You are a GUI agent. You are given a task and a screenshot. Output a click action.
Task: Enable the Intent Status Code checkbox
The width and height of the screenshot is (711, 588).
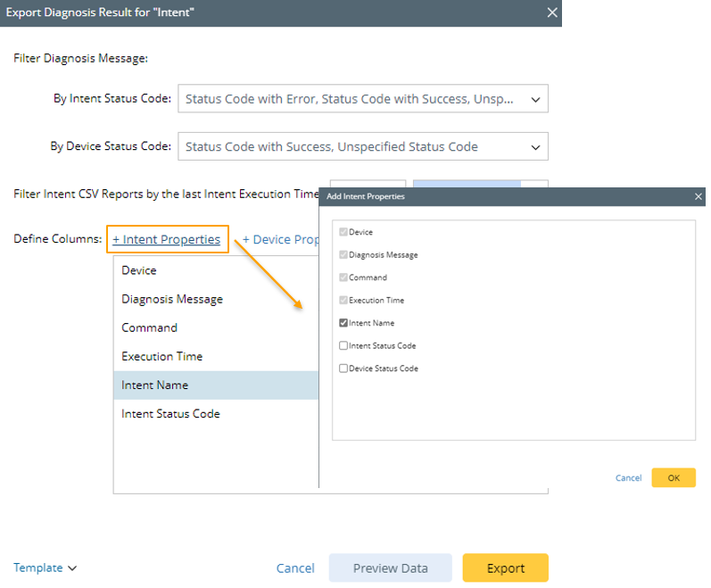(344, 346)
